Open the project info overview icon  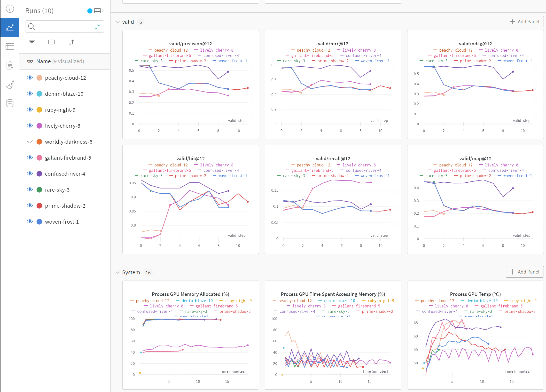tap(10, 9)
